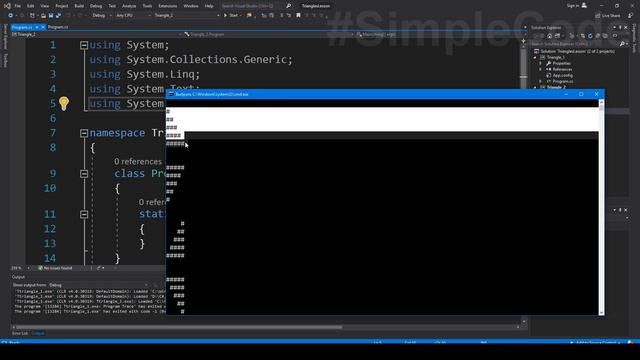
Task: Select the Output tab at bottom
Action: click(38, 333)
